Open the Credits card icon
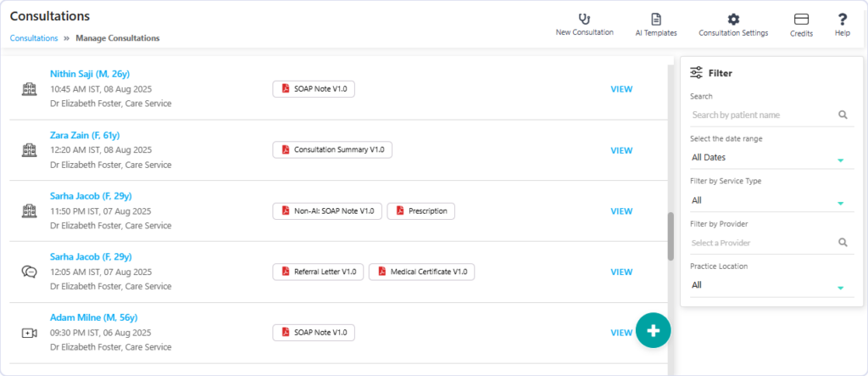The height and width of the screenshot is (376, 868). click(x=801, y=20)
